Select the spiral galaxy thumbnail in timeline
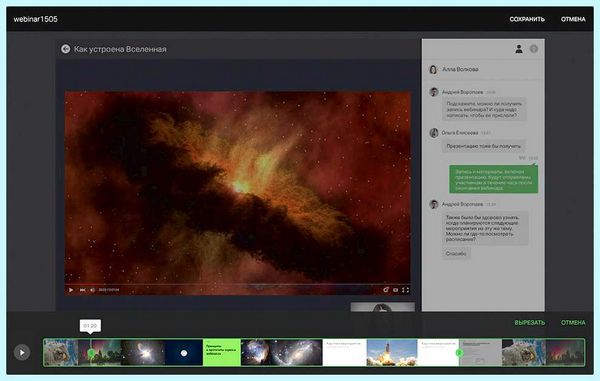 click(x=296, y=353)
